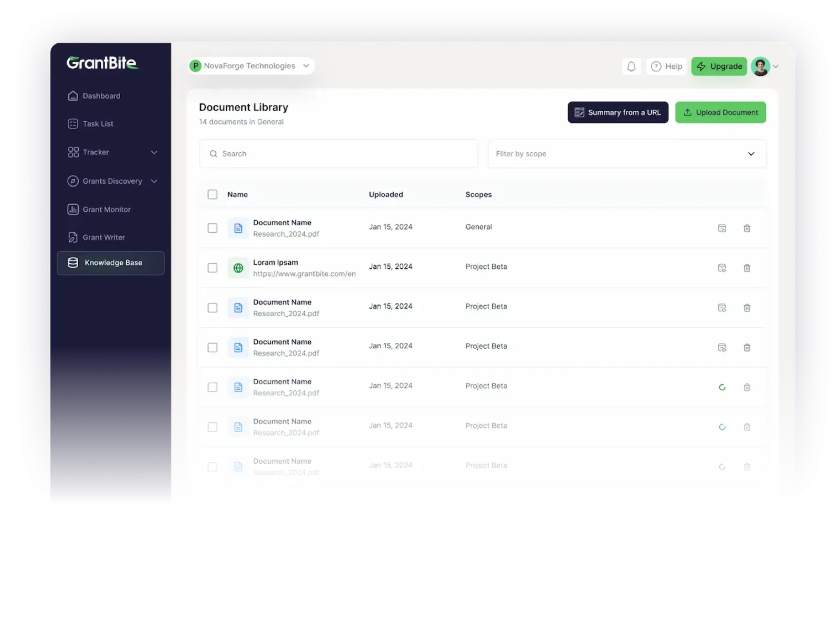Screen dimensions: 840x627
Task: Click the summary icon in the General scope row
Action: pos(722,228)
